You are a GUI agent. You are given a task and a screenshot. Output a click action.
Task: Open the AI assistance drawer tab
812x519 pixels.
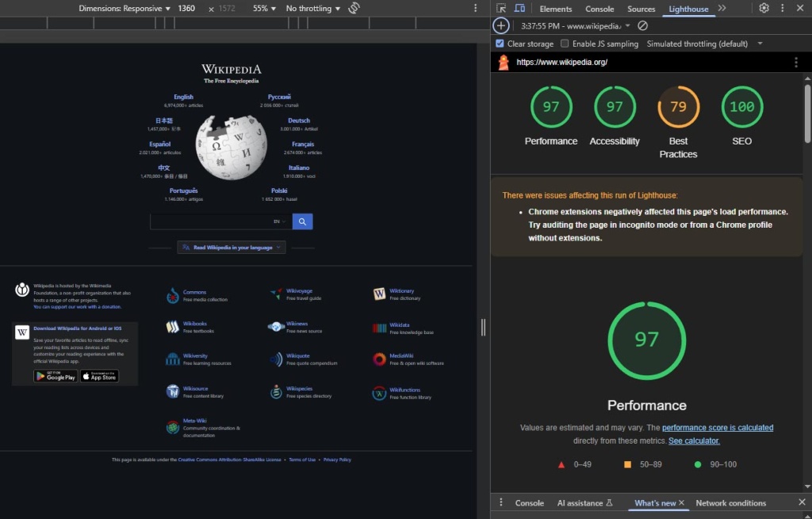coord(584,503)
